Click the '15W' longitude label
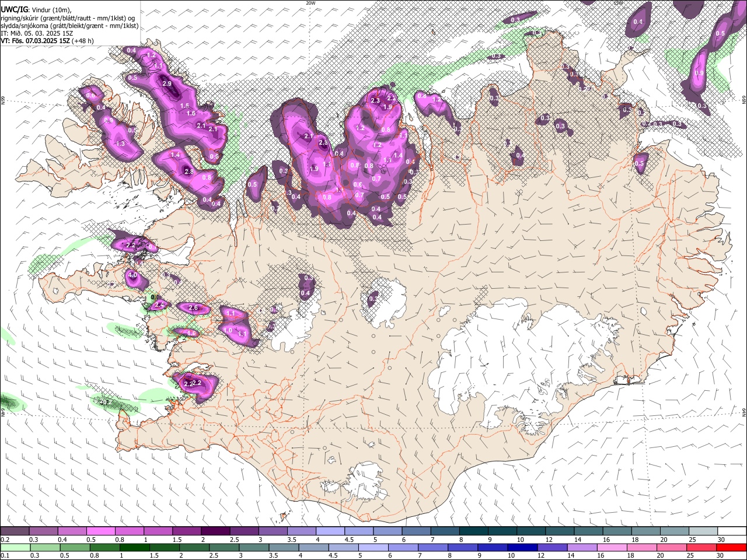747x560 pixels. (618, 3)
